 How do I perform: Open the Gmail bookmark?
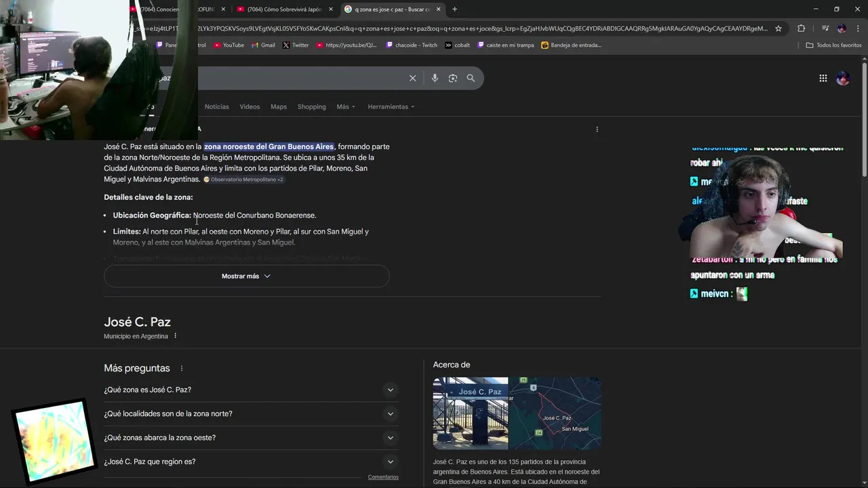[263, 45]
